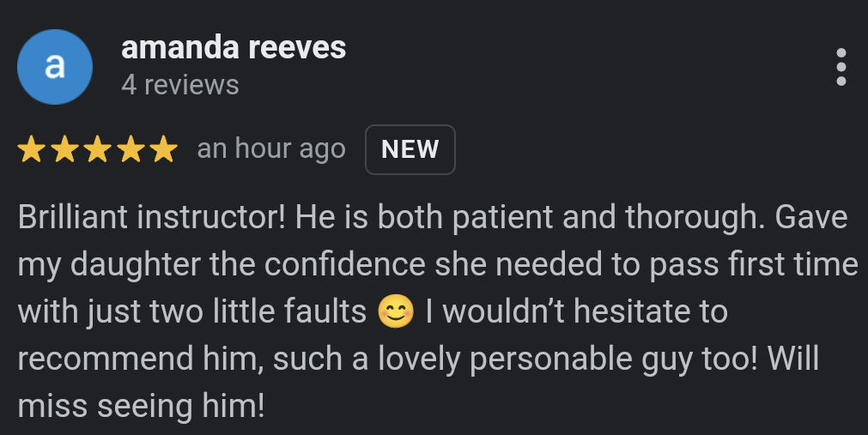Click the fifth gold rating star
This screenshot has height=435, width=868.
[x=162, y=150]
